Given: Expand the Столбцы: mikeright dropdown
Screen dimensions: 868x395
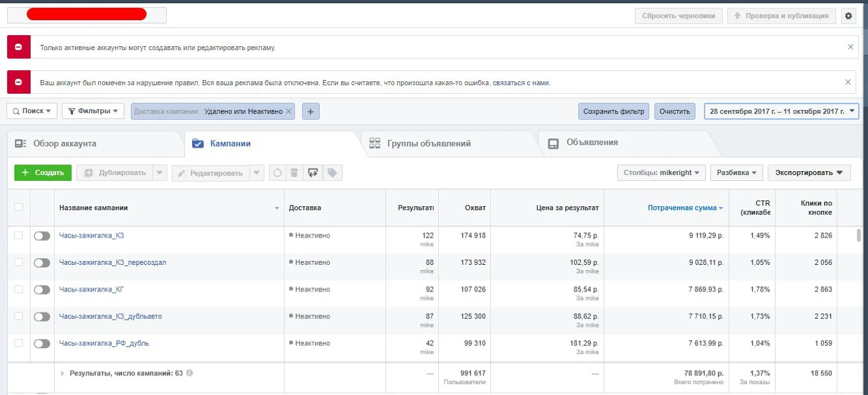Looking at the screenshot, I should pos(662,172).
